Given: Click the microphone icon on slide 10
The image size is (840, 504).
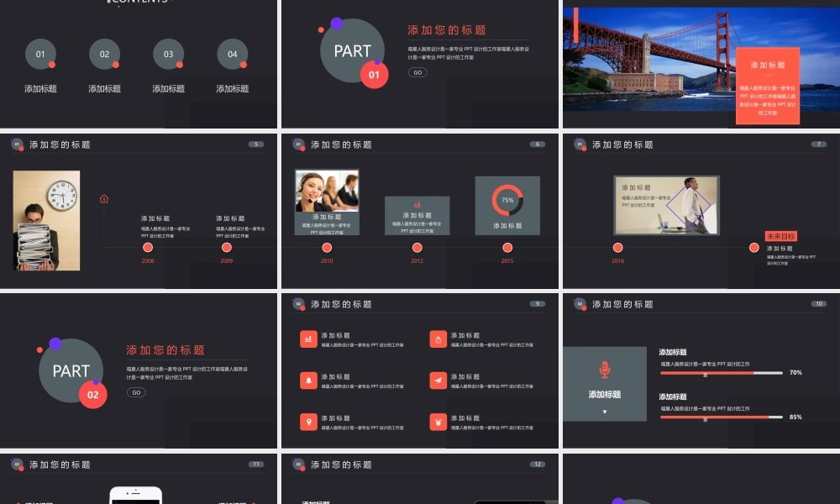Looking at the screenshot, I should [x=604, y=370].
